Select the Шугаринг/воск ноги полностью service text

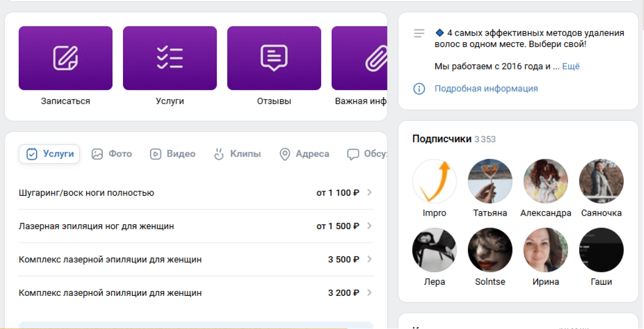[87, 193]
